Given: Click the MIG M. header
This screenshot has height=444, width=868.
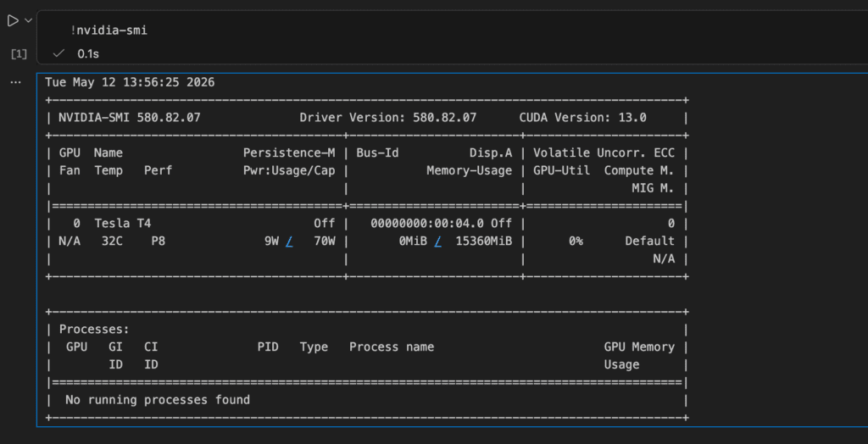Looking at the screenshot, I should click(654, 188).
